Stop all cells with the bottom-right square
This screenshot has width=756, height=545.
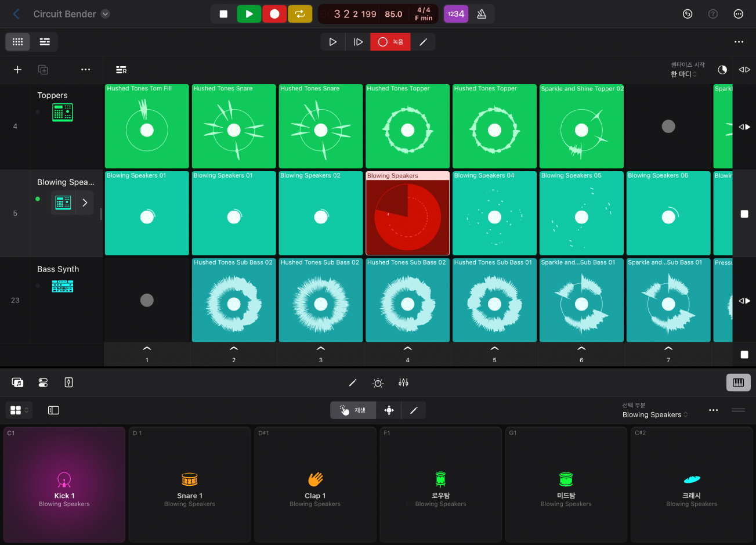(744, 355)
